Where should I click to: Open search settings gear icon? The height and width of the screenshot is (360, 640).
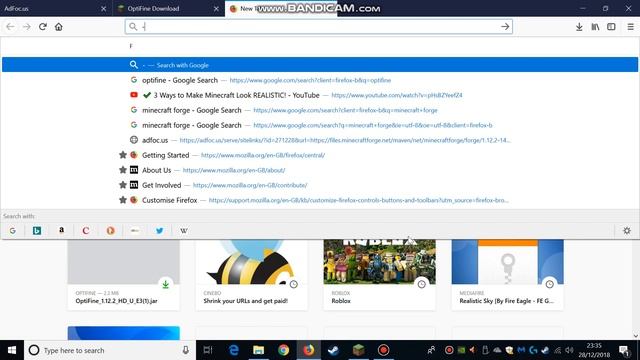pos(627,231)
